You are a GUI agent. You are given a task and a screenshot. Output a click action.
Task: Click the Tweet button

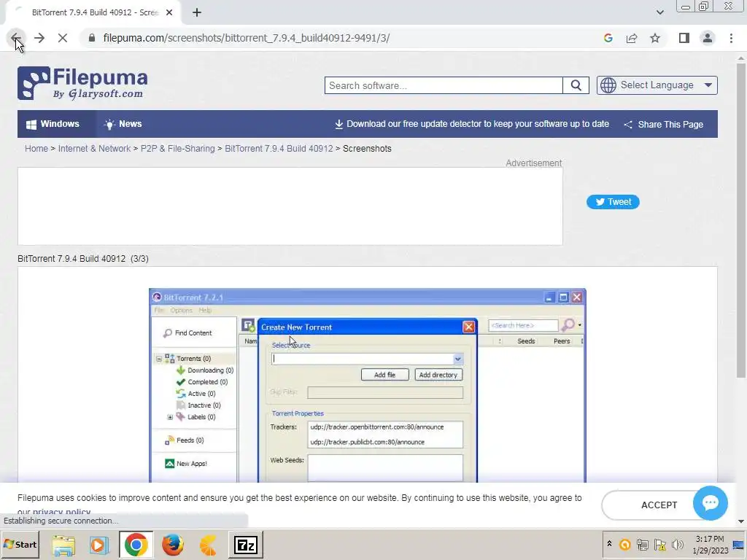(613, 202)
